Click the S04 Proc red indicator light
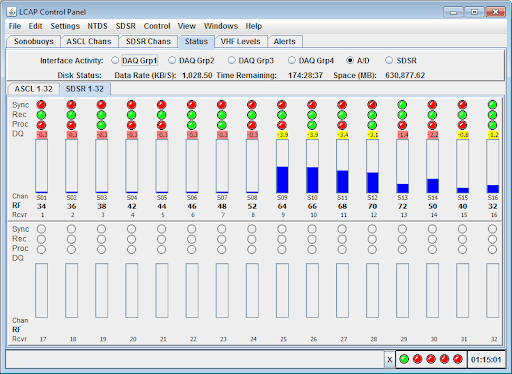Viewport: 512px width, 374px height. pos(132,125)
